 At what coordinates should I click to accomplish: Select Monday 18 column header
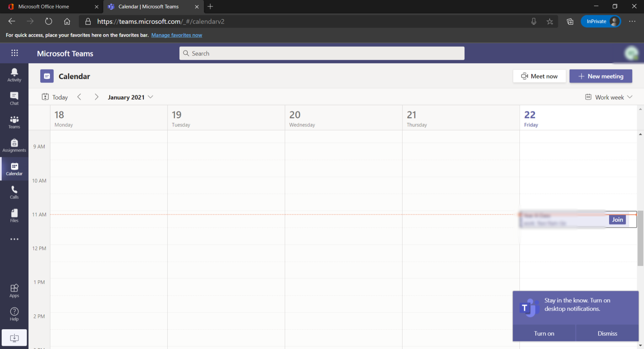point(109,118)
